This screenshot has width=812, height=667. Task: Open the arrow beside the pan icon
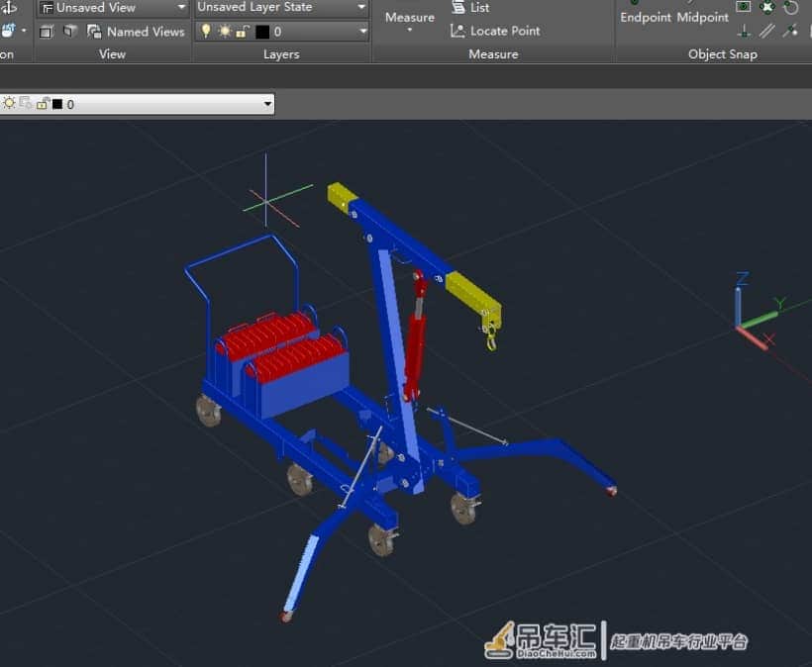click(24, 31)
